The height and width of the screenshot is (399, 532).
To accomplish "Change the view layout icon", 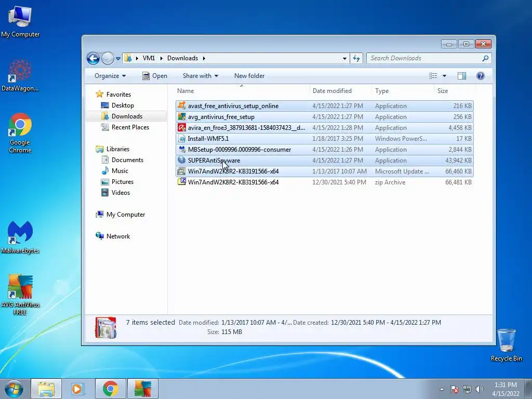I will point(433,76).
